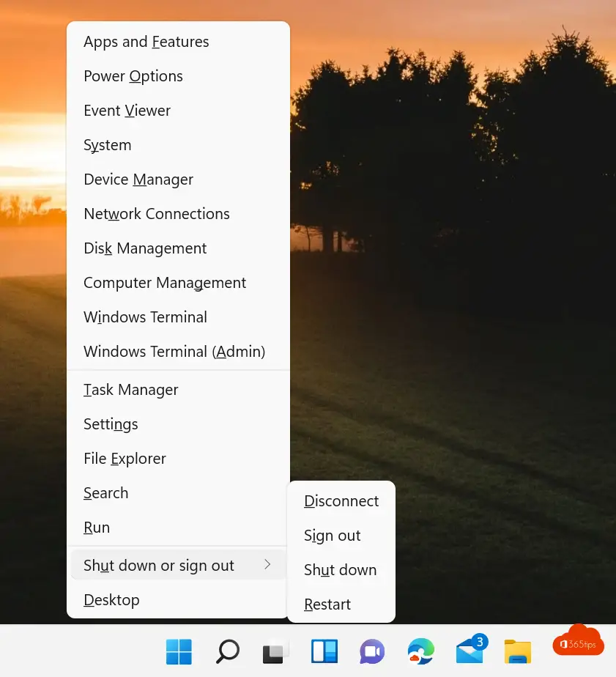This screenshot has width=616, height=677.
Task: Open Settings from the menu
Action: tap(178, 424)
